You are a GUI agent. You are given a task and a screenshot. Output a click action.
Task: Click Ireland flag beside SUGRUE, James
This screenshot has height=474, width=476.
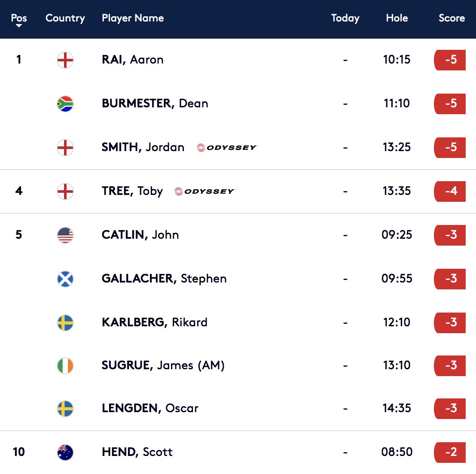65,366
